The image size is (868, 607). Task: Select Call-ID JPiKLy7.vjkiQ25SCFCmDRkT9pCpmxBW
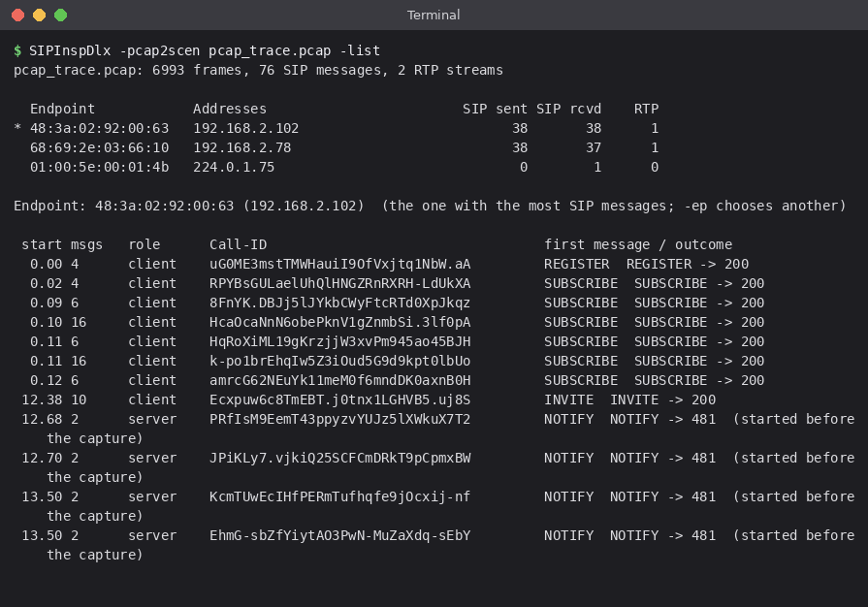tap(339, 458)
